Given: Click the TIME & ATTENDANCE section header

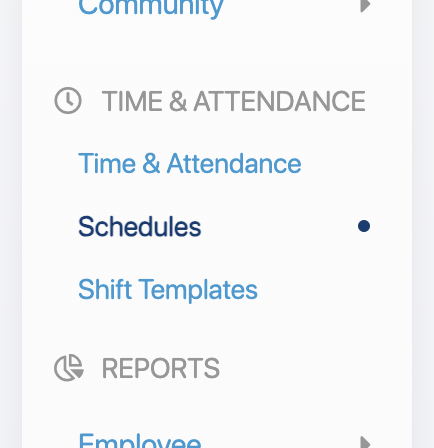Looking at the screenshot, I should coord(233,101).
